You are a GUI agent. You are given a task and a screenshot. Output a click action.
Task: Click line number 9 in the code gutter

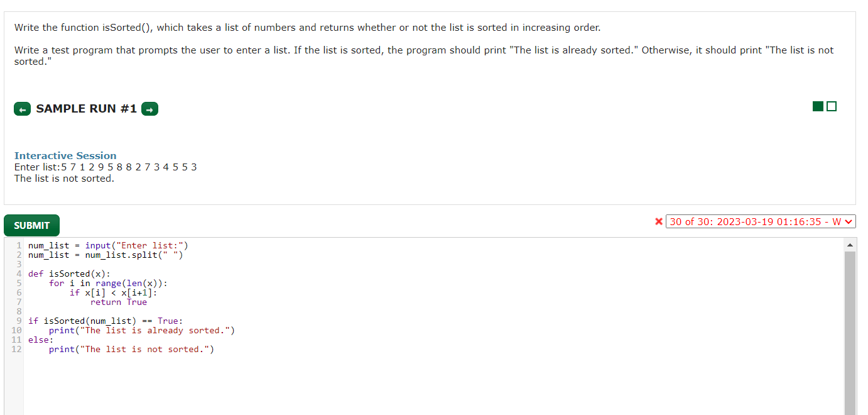(20, 321)
